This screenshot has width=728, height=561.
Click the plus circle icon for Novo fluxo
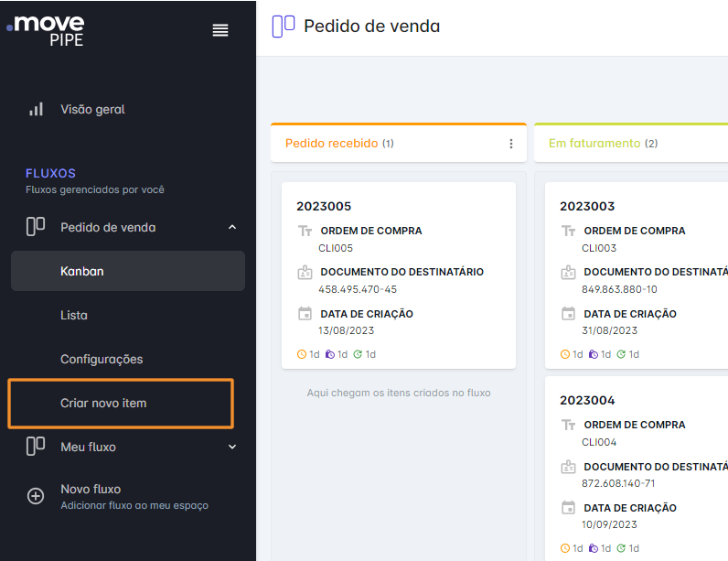click(36, 496)
